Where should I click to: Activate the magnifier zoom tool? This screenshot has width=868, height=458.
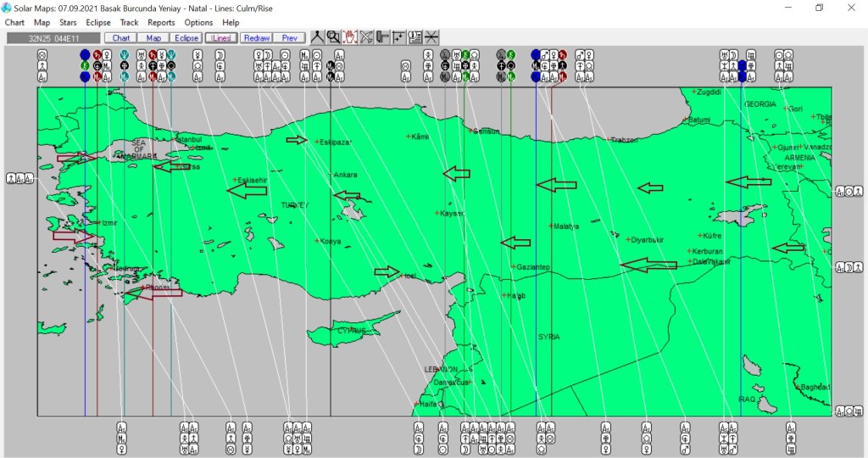click(x=333, y=37)
